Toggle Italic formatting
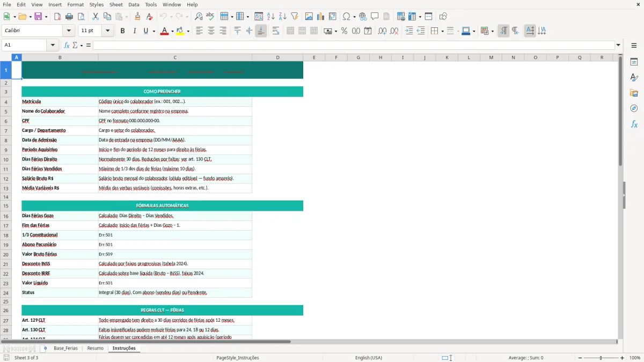This screenshot has width=644, height=362. click(x=134, y=31)
